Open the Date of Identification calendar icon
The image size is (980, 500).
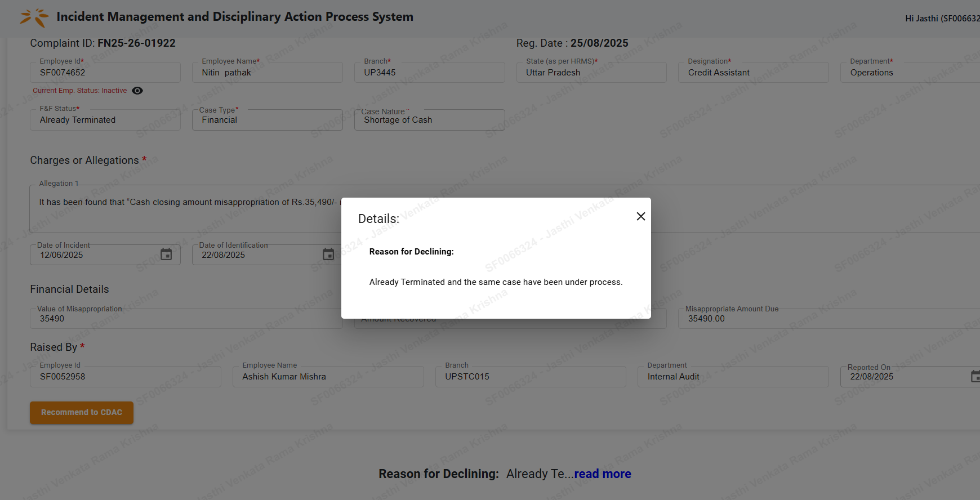tap(328, 255)
